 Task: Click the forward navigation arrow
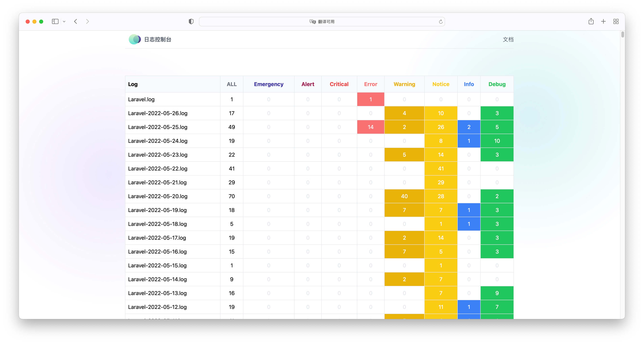coord(87,21)
